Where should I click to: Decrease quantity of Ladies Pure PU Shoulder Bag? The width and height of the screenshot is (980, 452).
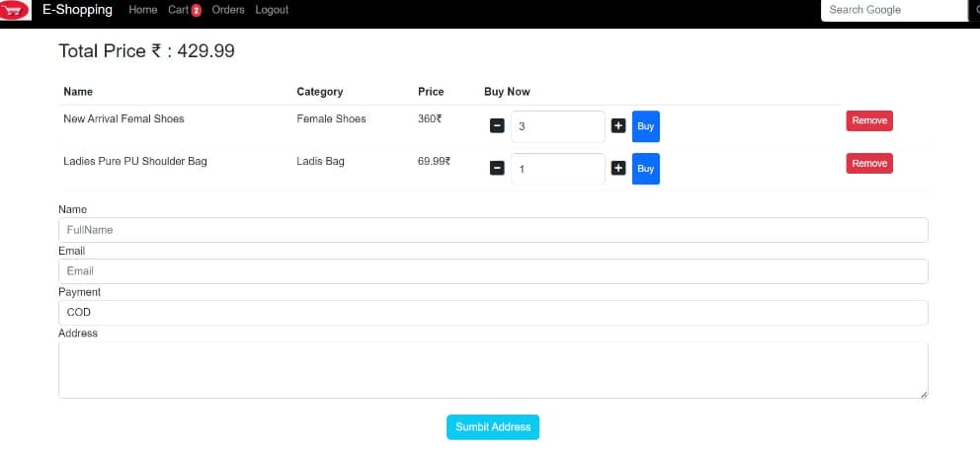[497, 169]
